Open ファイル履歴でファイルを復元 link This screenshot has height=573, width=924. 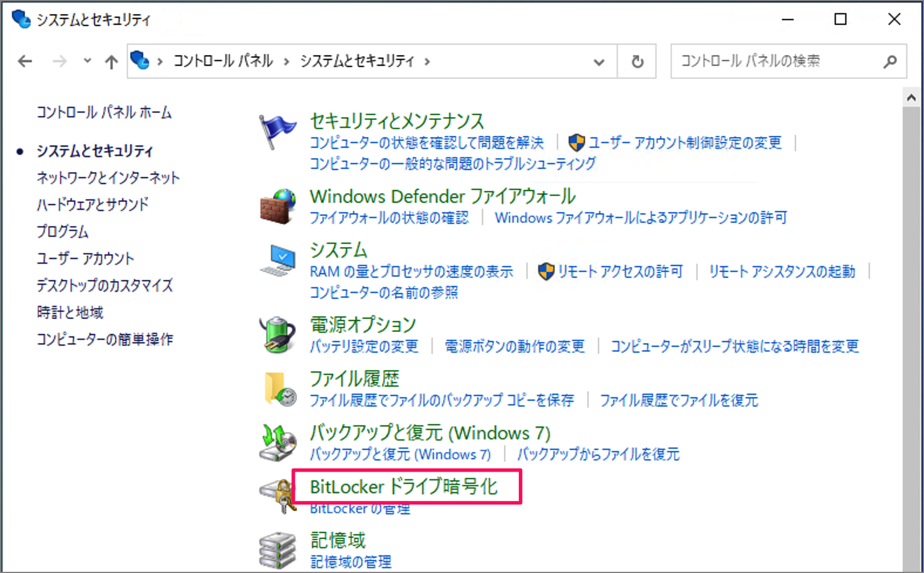pyautogui.click(x=678, y=400)
